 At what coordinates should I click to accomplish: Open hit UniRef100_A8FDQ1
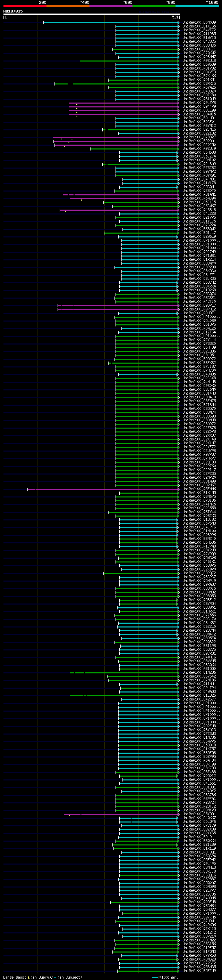tap(199, 852)
